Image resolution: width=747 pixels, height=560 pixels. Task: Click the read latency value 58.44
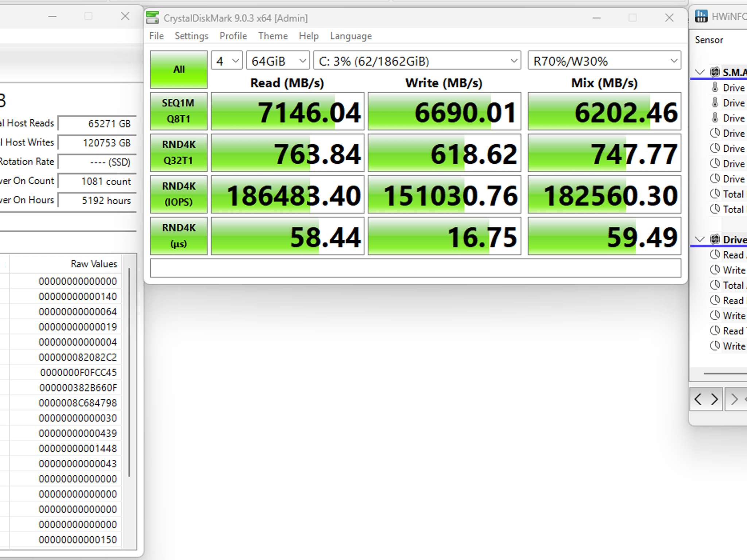point(287,236)
